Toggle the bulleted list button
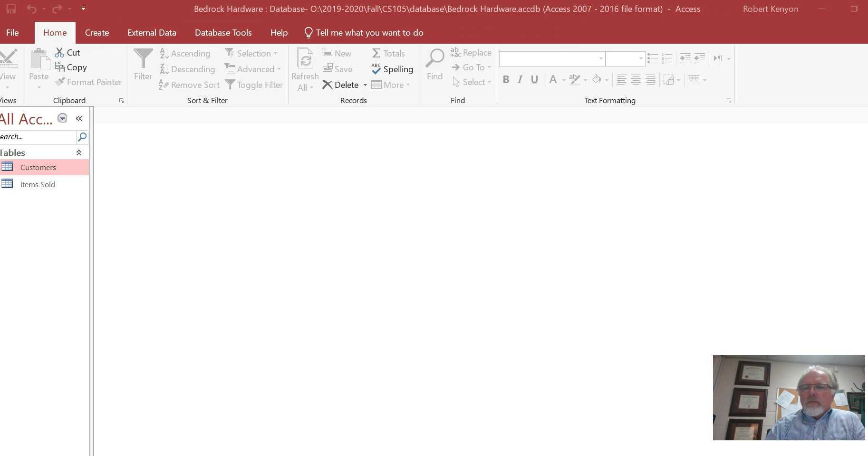 coord(653,58)
